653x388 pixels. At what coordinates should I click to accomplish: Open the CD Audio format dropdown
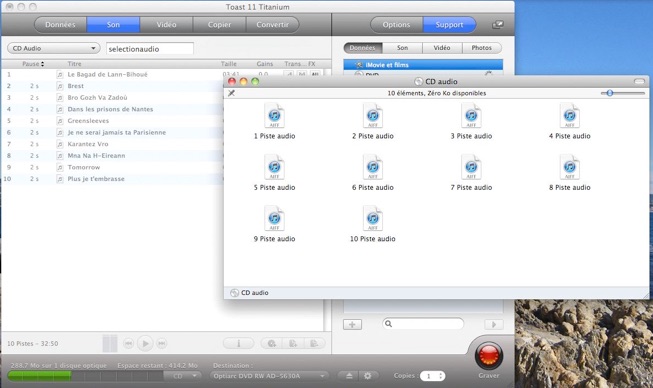coord(54,48)
